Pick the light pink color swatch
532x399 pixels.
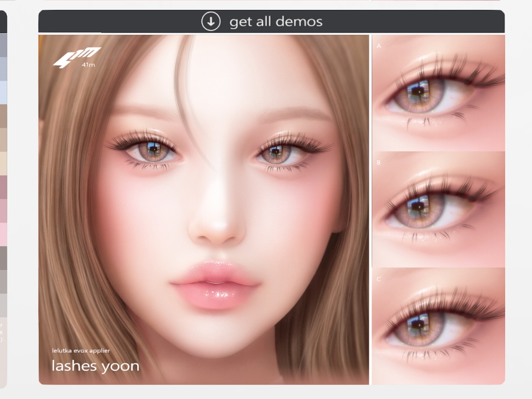(x=3, y=234)
